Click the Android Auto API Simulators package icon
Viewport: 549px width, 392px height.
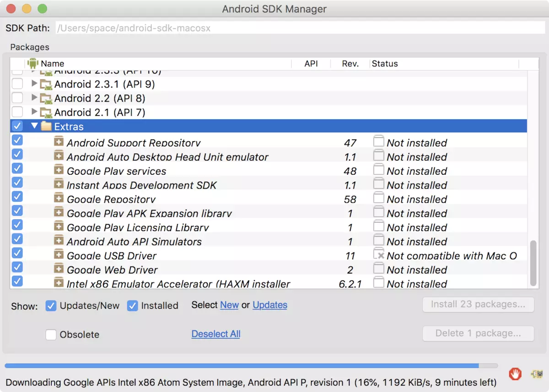[59, 240]
